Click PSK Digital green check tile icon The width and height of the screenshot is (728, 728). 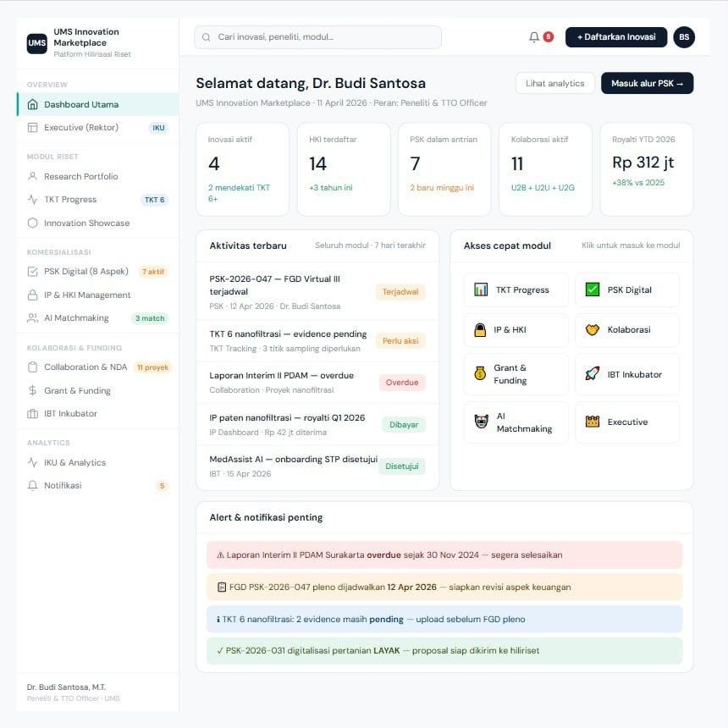pyautogui.click(x=593, y=290)
